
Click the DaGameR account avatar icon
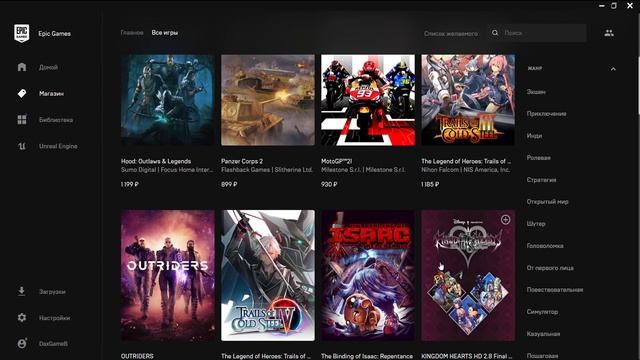tap(22, 343)
